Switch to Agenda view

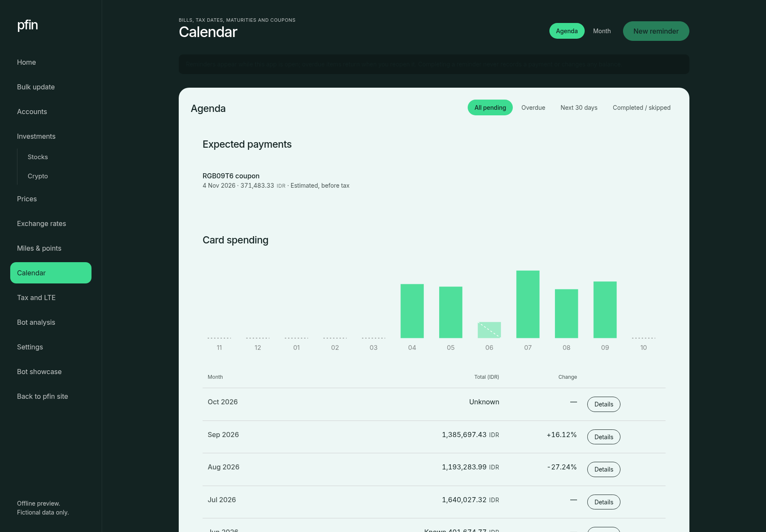coord(567,31)
